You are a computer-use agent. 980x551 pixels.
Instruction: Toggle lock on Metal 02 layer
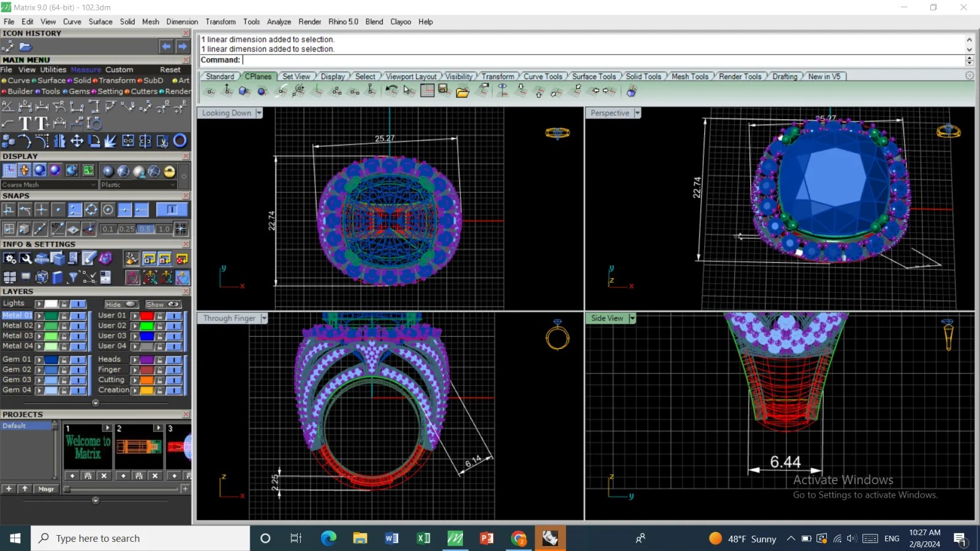click(x=64, y=326)
